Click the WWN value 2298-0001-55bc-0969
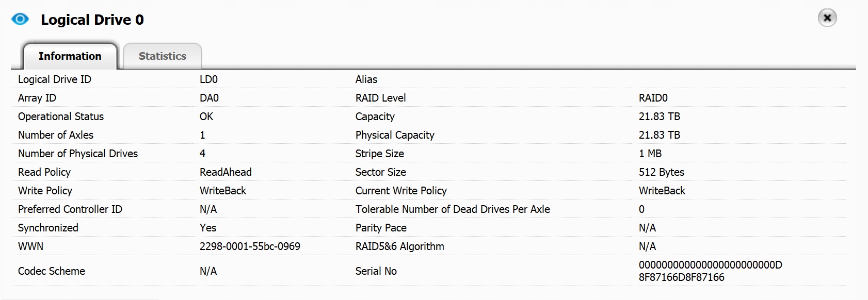Viewport: 868px width, 300px height. [250, 246]
